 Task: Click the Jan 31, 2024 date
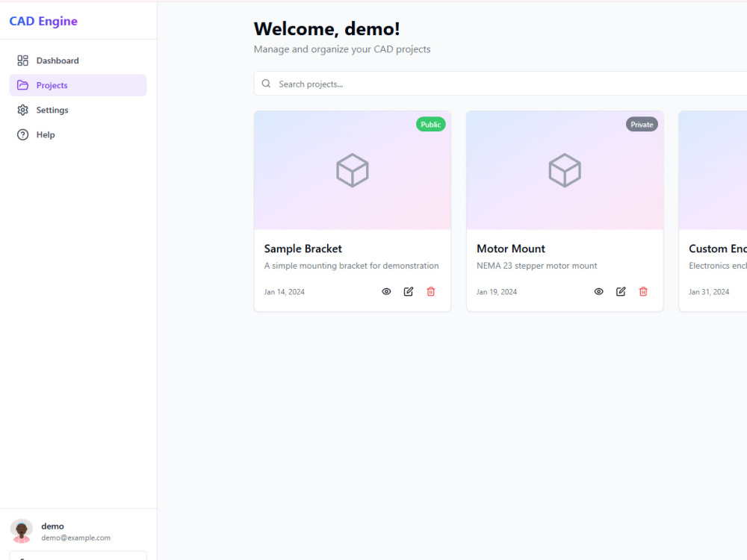[709, 292]
